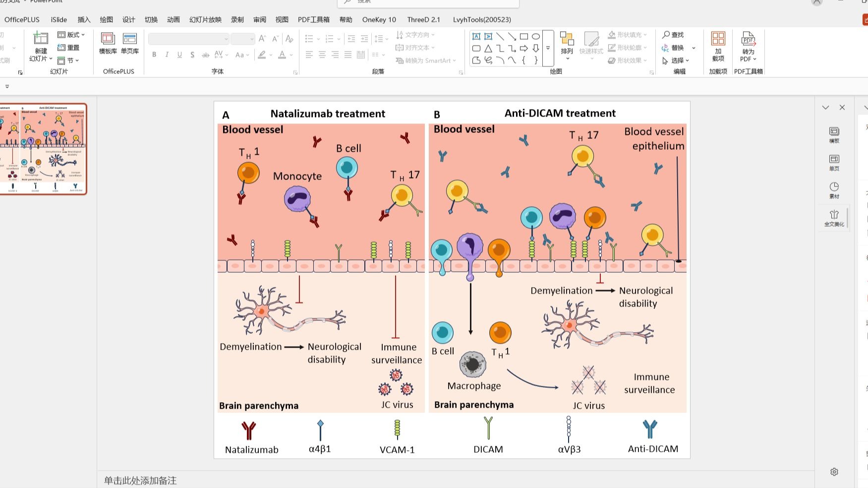Expand the 版式 layout dropdown
Viewport: 868px width, 488px height.
coord(71,35)
